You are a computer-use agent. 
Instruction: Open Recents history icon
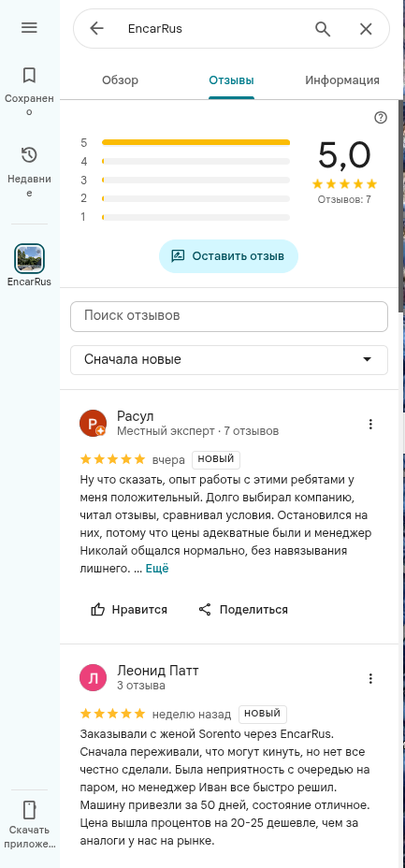click(x=29, y=155)
